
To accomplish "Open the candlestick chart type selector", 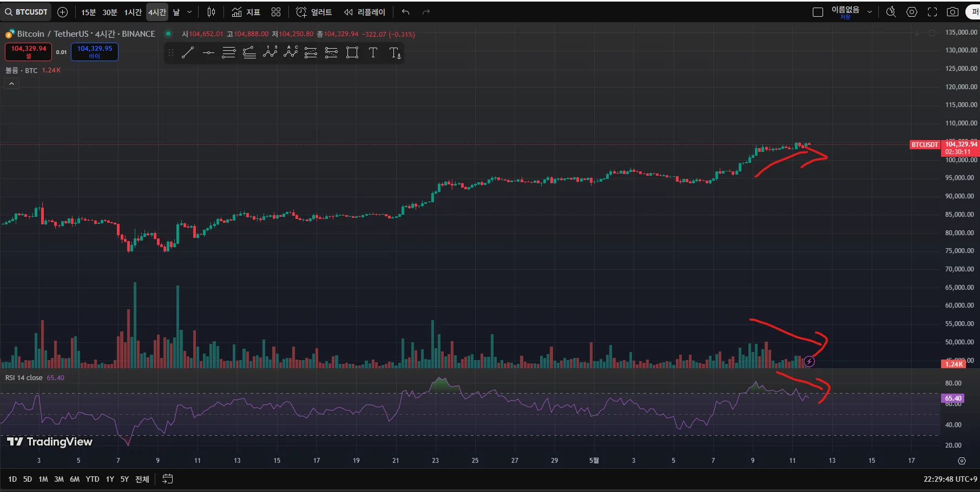I will pos(212,12).
